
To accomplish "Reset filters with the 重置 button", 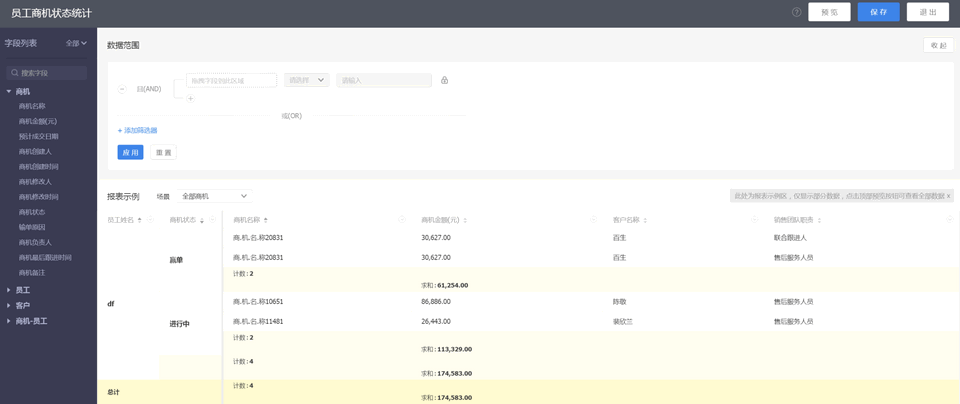I will point(163,152).
